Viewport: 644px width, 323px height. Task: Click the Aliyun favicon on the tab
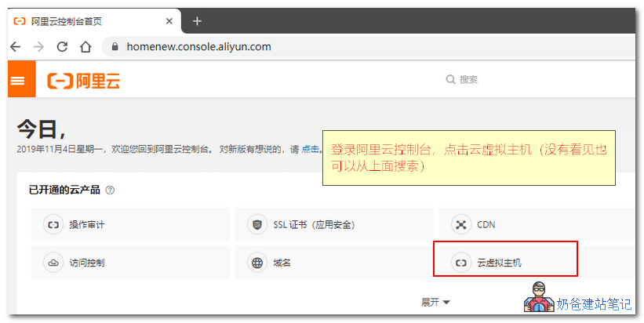20,21
